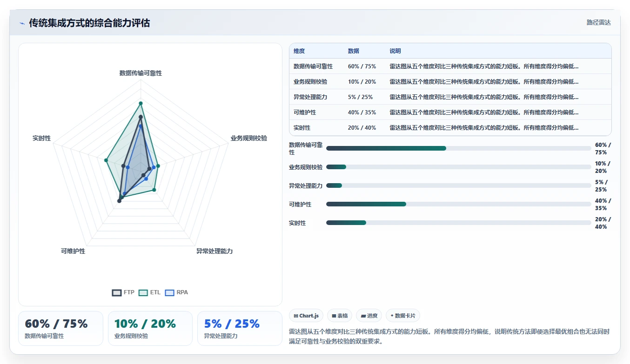Click the 实时性 label beside progress bar

click(x=297, y=223)
